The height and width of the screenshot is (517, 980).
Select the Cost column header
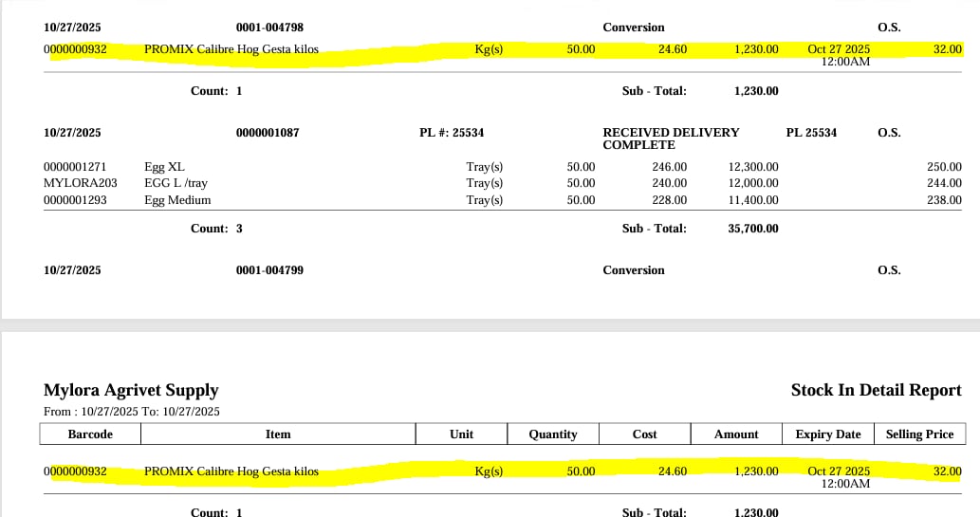pos(644,434)
